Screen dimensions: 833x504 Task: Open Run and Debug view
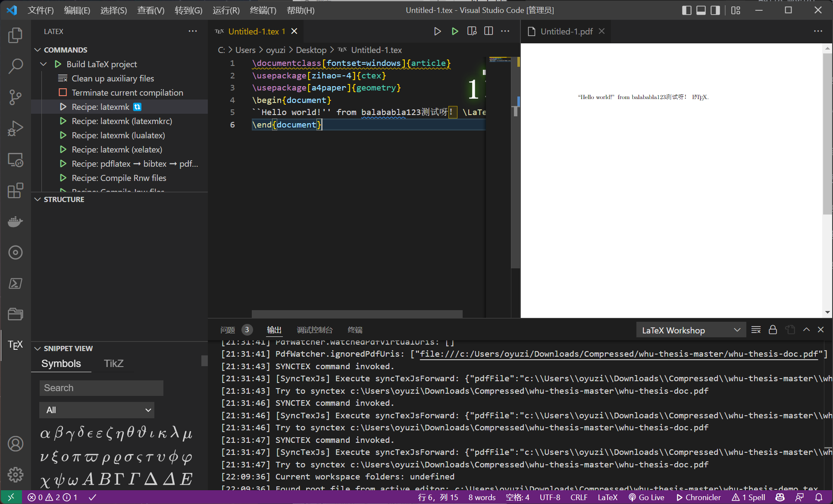click(16, 128)
